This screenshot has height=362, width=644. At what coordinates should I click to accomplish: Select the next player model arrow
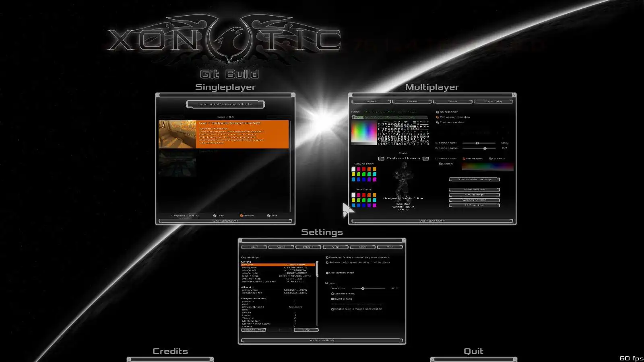click(426, 158)
